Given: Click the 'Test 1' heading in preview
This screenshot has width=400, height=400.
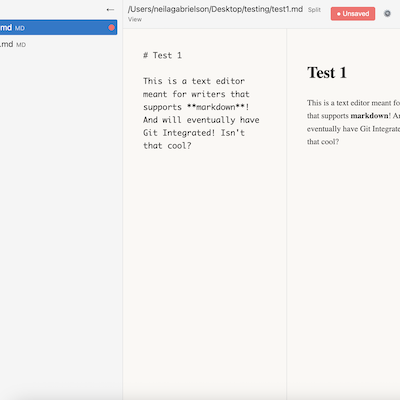Looking at the screenshot, I should (327, 73).
